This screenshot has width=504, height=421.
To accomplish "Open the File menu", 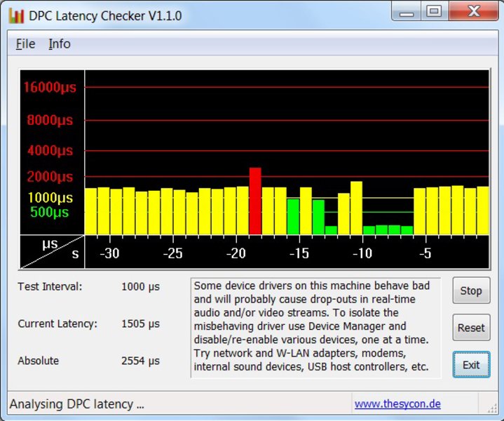I will point(25,44).
